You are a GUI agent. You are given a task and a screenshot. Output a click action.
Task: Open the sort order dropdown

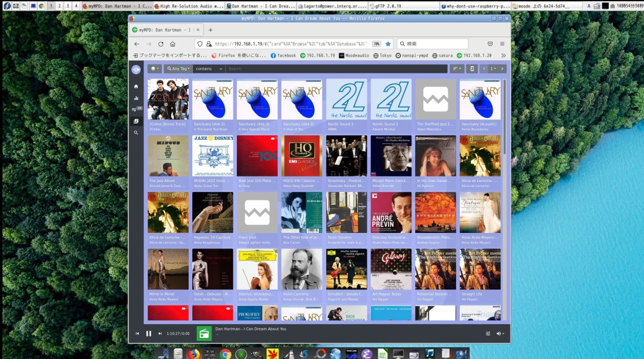pos(457,69)
